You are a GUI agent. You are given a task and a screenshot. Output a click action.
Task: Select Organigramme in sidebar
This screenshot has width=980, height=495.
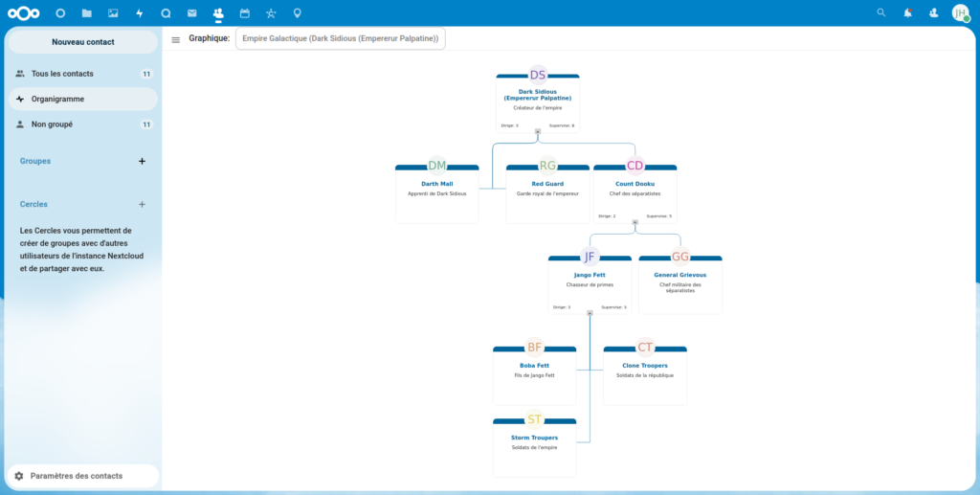[83, 99]
